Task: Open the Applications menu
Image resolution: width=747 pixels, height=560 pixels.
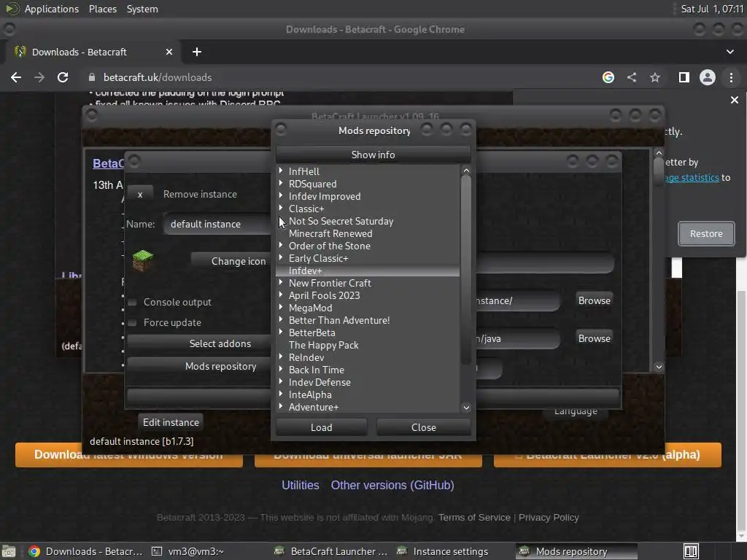Action: pyautogui.click(x=52, y=9)
